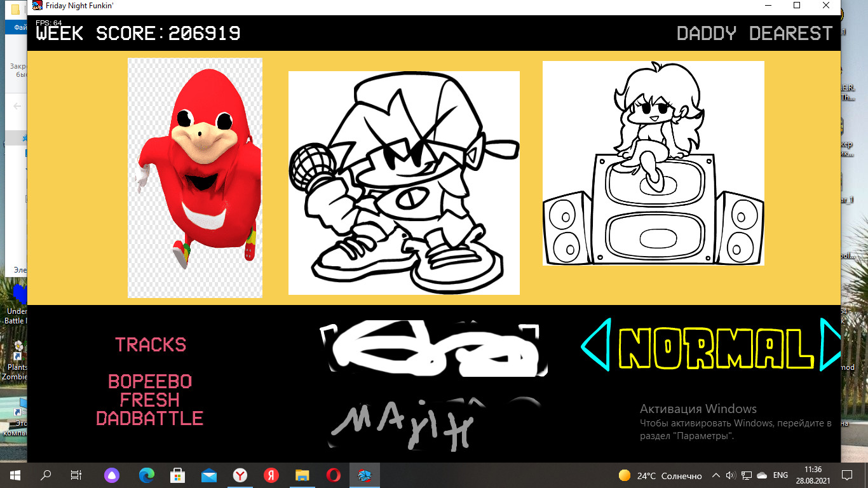Click the DADBATTLE track name
868x488 pixels.
pyautogui.click(x=150, y=418)
